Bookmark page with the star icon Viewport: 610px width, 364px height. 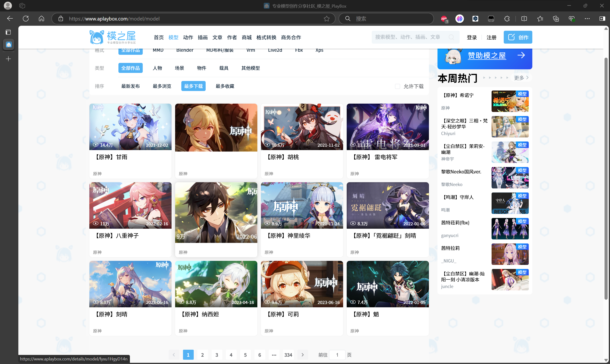point(326,19)
